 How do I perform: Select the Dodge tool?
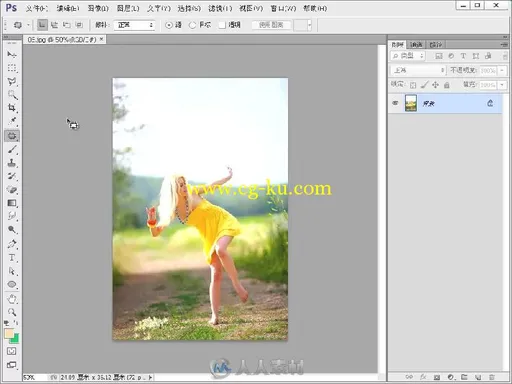(x=12, y=229)
